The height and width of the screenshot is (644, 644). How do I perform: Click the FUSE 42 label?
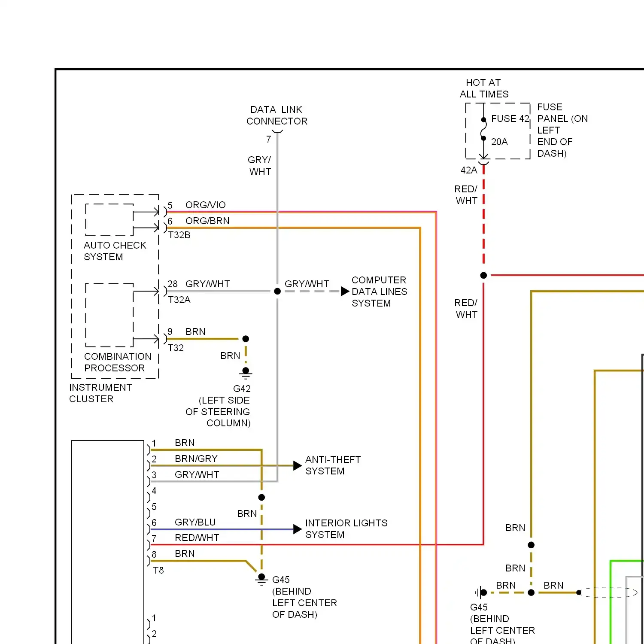[x=510, y=119]
